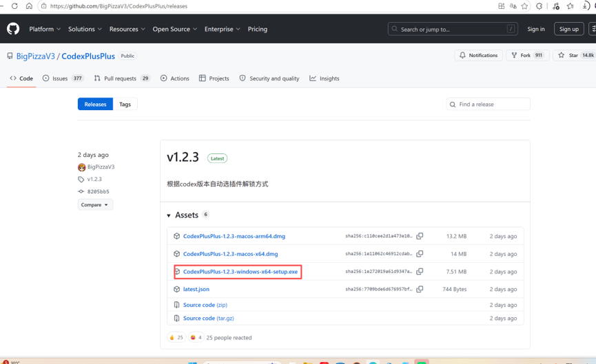Download latest.json asset
The image size is (596, 364).
196,289
